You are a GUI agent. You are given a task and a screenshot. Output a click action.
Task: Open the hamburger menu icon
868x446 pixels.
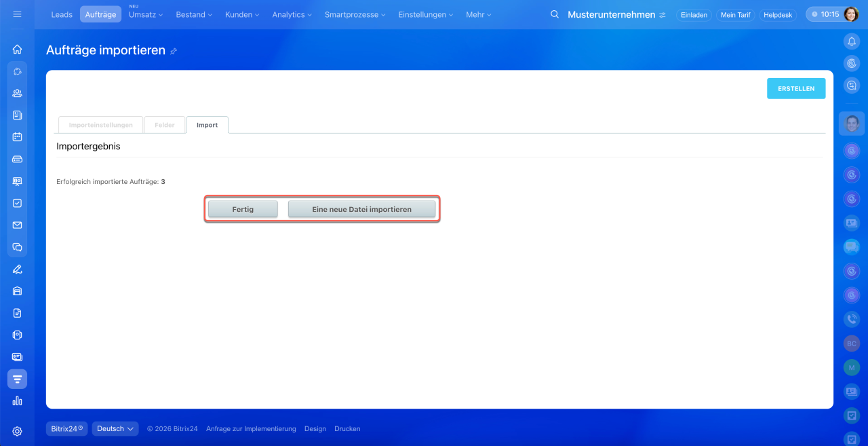pos(17,14)
